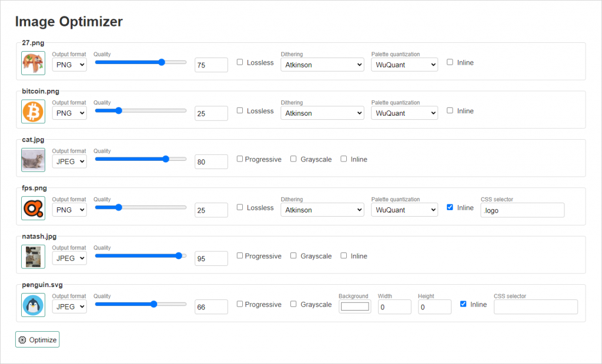Toggle Grayscale for natash.jpg
Screen dimensions: 602x364
click(293, 255)
